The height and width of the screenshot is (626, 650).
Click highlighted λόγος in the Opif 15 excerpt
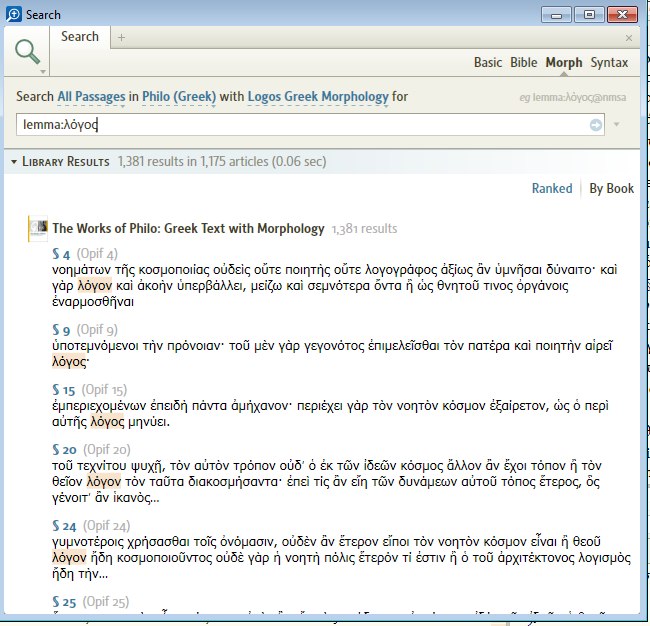[x=107, y=422]
